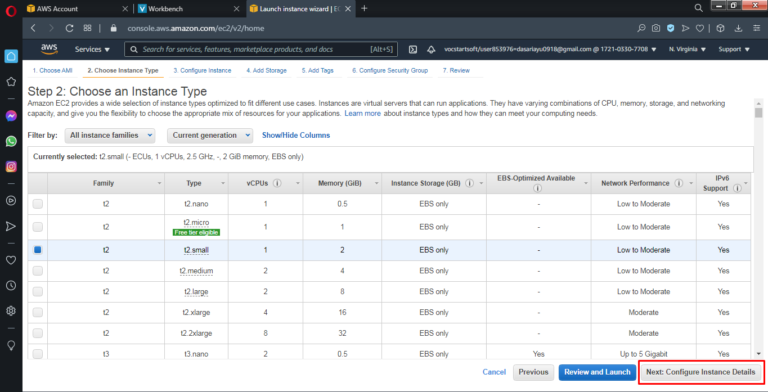The image size is (768, 392).
Task: Select the t2.xlarge checkbox
Action: 38,312
